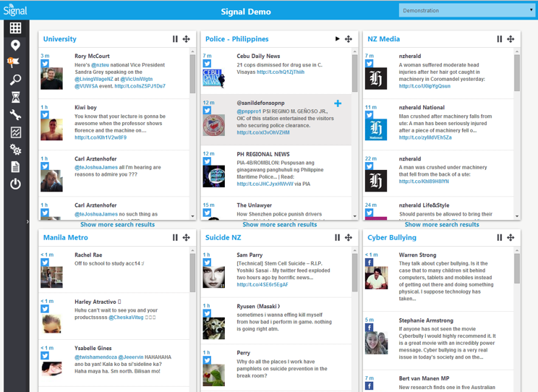Open the Cyber Bullying panel title
The image size is (538, 392).
392,237
